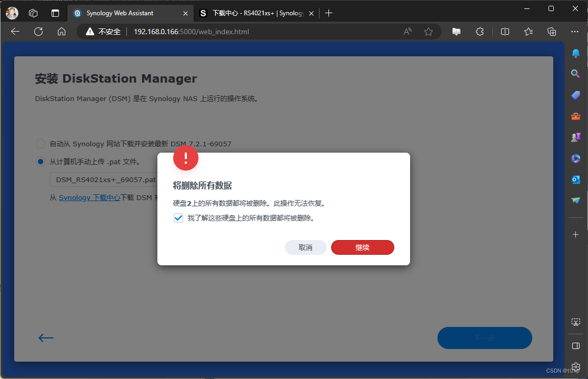Select manual .pat upload radio option
Viewport: 588px width, 379px height.
pos(40,162)
